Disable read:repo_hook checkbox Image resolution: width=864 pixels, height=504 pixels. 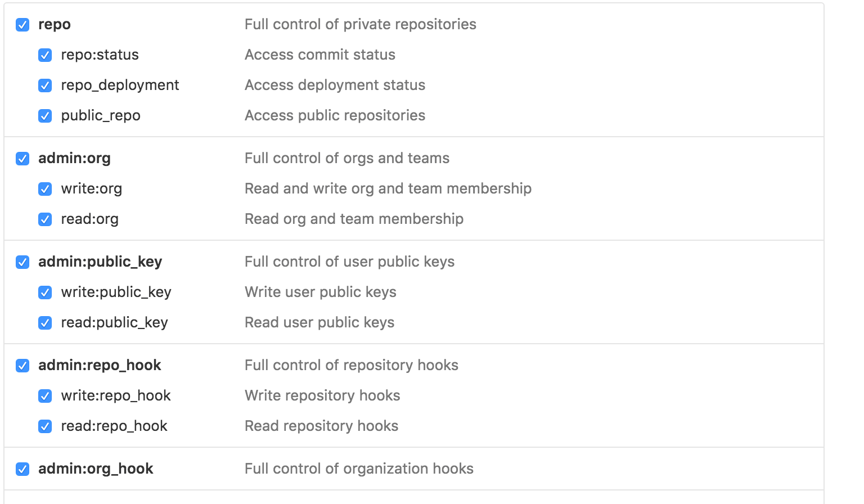pyautogui.click(x=45, y=426)
